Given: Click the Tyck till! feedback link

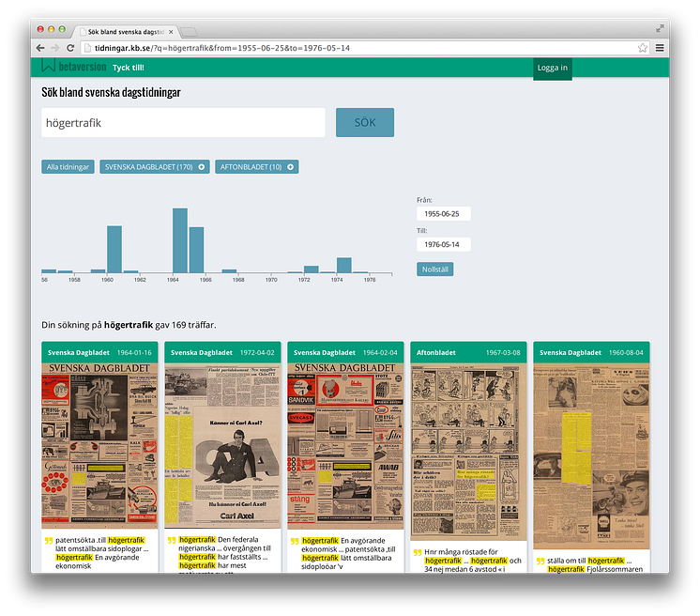Looking at the screenshot, I should (129, 68).
